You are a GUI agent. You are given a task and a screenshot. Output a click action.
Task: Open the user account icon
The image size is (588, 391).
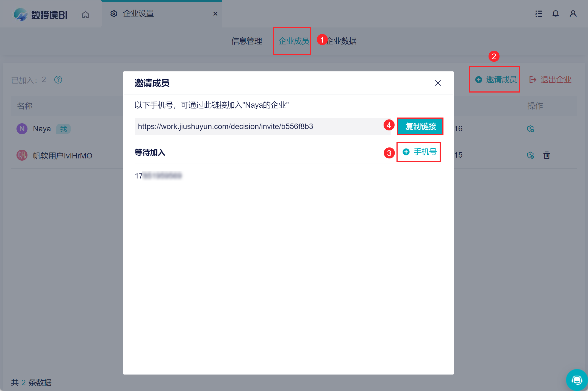573,14
